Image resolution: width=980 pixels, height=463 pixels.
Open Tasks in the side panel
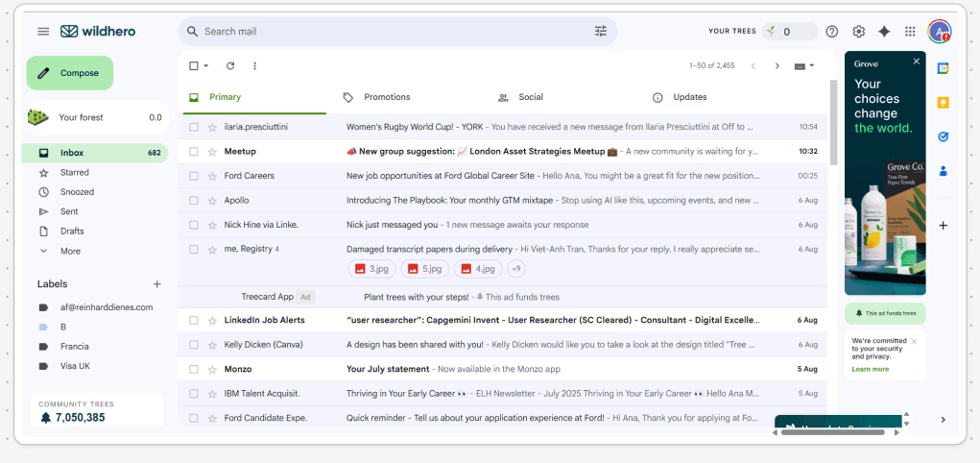pyautogui.click(x=944, y=136)
